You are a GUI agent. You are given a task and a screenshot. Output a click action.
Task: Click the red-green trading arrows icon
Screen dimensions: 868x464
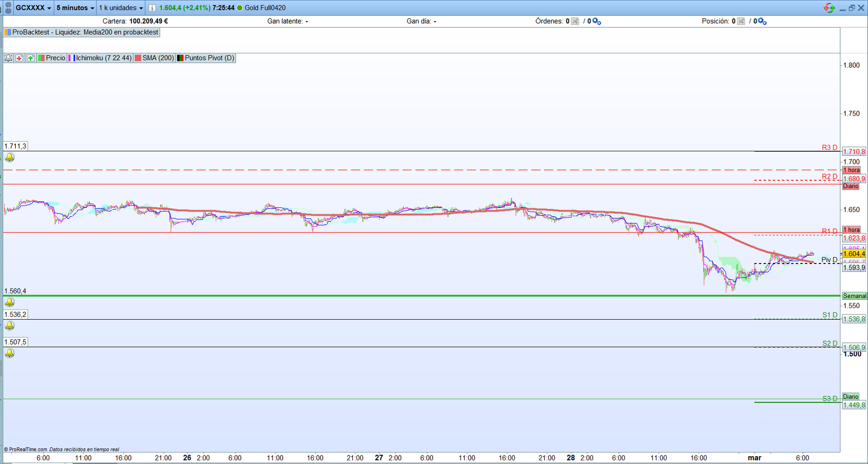[x=829, y=8]
